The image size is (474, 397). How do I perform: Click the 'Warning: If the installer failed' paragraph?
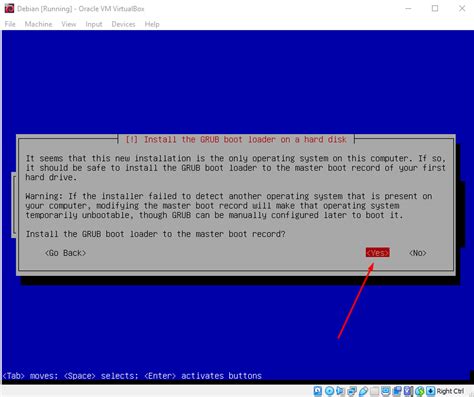pos(229,206)
